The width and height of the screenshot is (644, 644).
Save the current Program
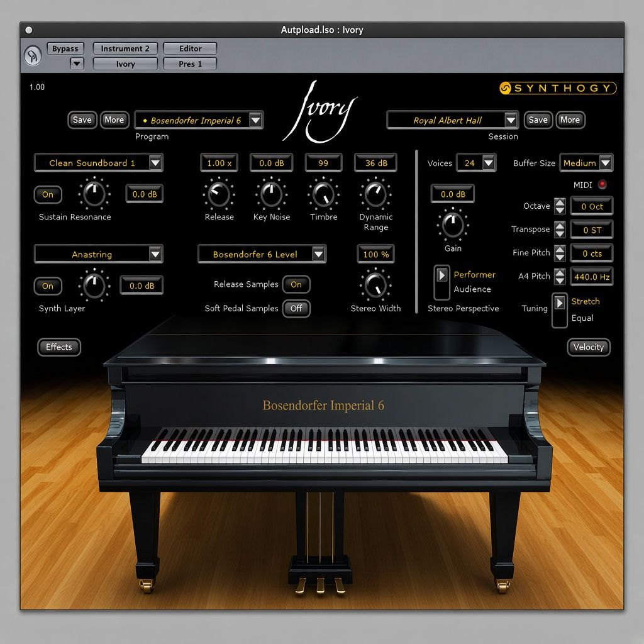pyautogui.click(x=82, y=120)
